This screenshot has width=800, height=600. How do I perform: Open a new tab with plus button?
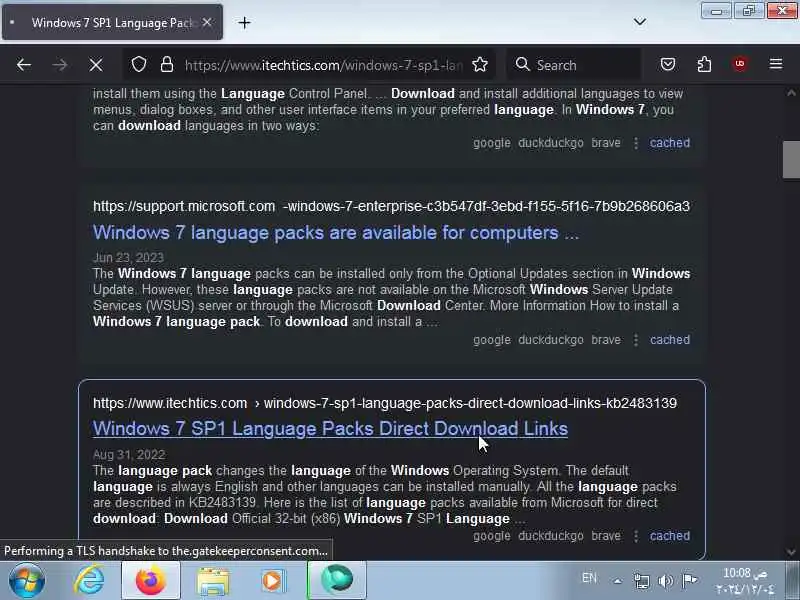[244, 22]
